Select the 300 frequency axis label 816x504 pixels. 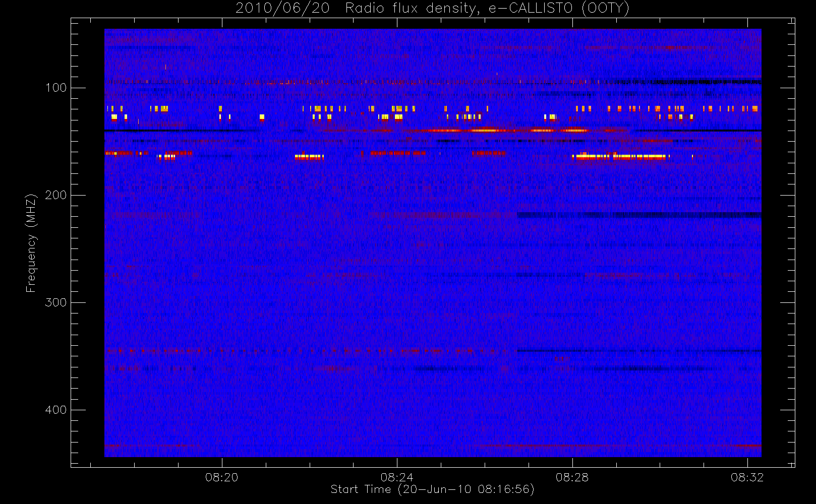[x=56, y=303]
